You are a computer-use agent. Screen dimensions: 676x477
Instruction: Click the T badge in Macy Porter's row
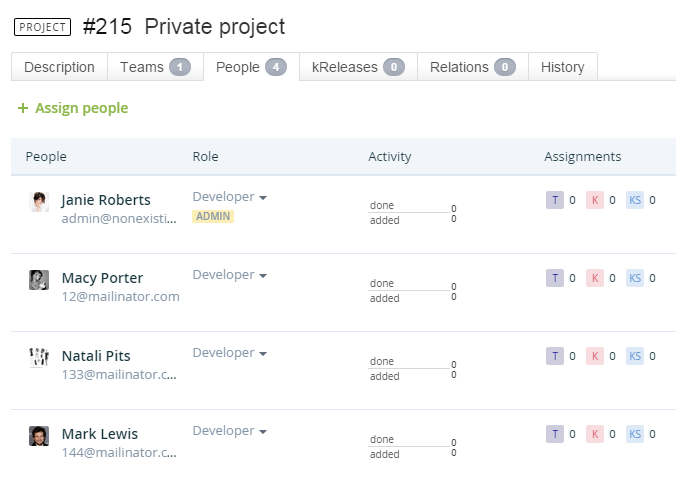pyautogui.click(x=555, y=278)
